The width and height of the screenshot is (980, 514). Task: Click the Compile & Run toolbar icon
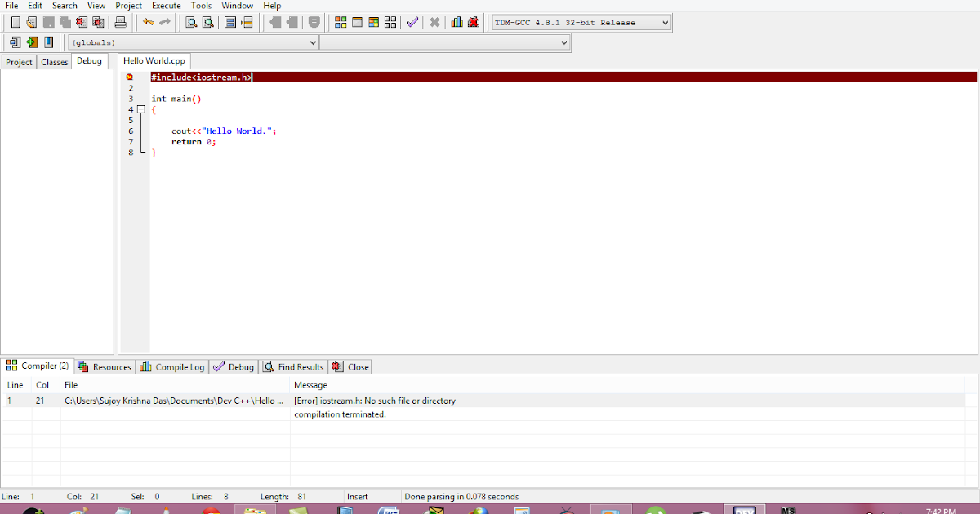tap(374, 22)
